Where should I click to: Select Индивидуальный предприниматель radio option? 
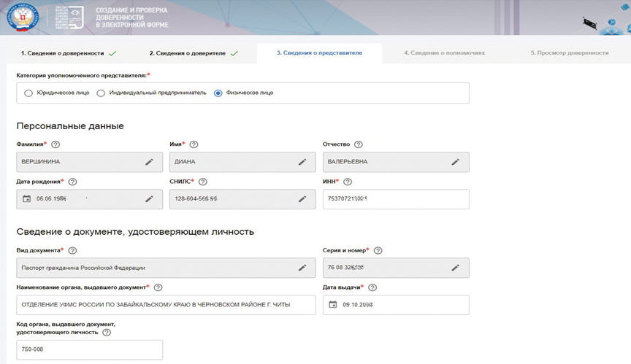click(x=102, y=93)
